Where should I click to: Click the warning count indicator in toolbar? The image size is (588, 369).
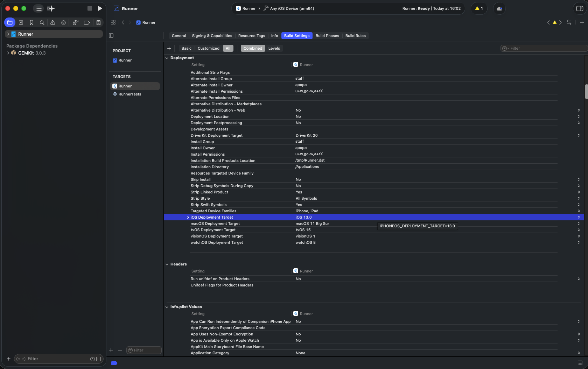tap(479, 8)
